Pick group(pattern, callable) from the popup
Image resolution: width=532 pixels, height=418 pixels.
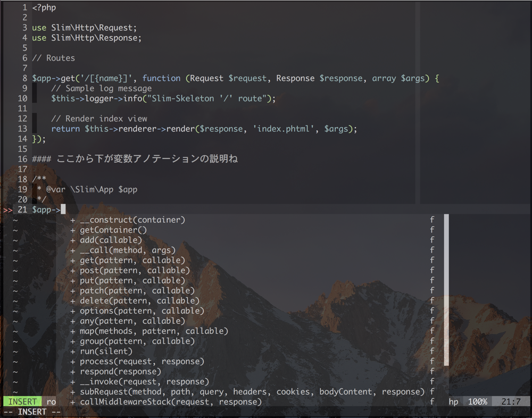pos(137,341)
